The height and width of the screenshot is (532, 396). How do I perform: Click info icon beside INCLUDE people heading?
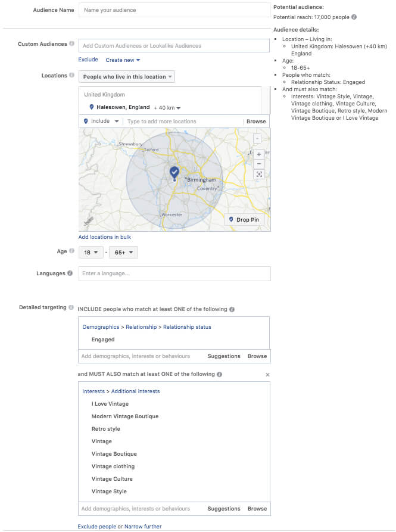(x=232, y=309)
